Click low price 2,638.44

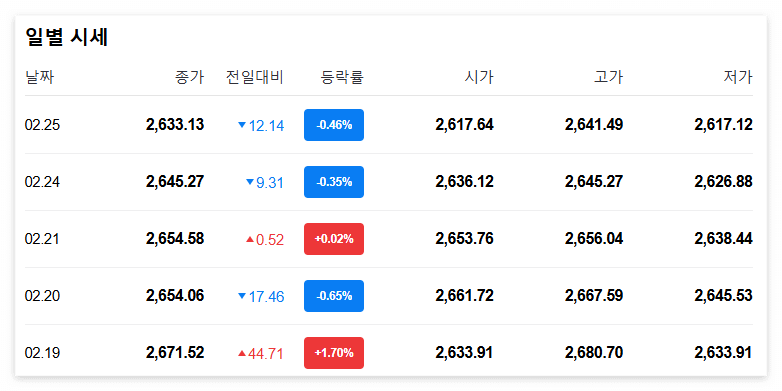click(724, 239)
